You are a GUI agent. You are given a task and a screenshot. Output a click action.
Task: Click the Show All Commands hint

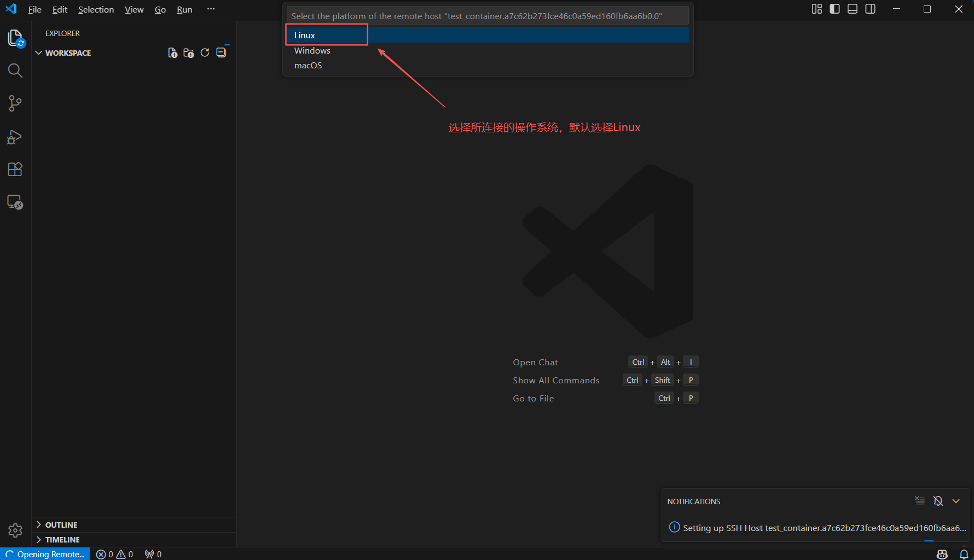(x=556, y=380)
